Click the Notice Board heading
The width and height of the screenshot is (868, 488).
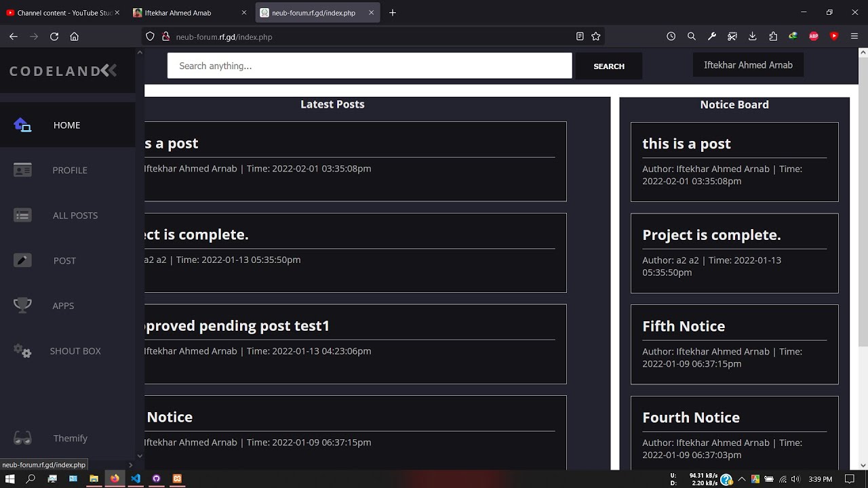tap(734, 104)
